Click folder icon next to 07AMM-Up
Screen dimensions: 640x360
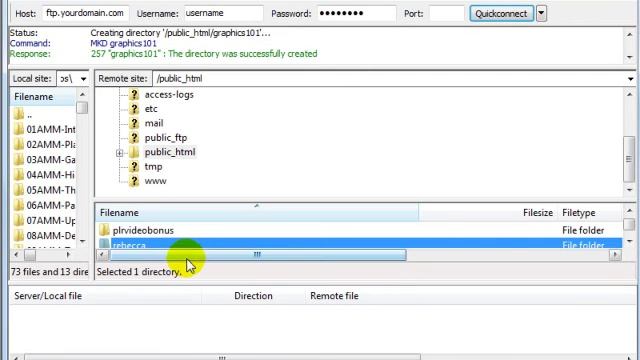click(18, 221)
